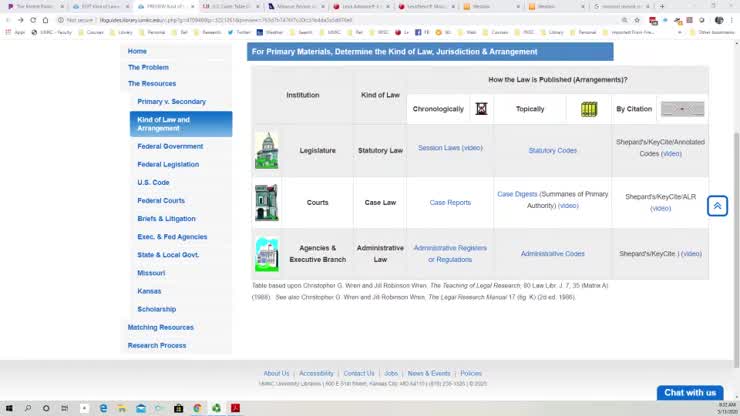Click the yellow books icon beside Topically

pos(589,109)
